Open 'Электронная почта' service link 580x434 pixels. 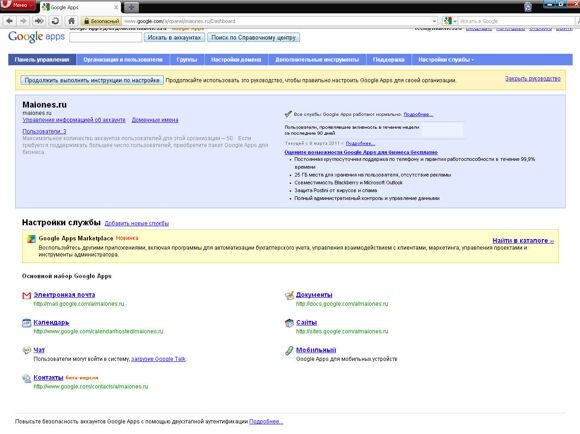64,295
